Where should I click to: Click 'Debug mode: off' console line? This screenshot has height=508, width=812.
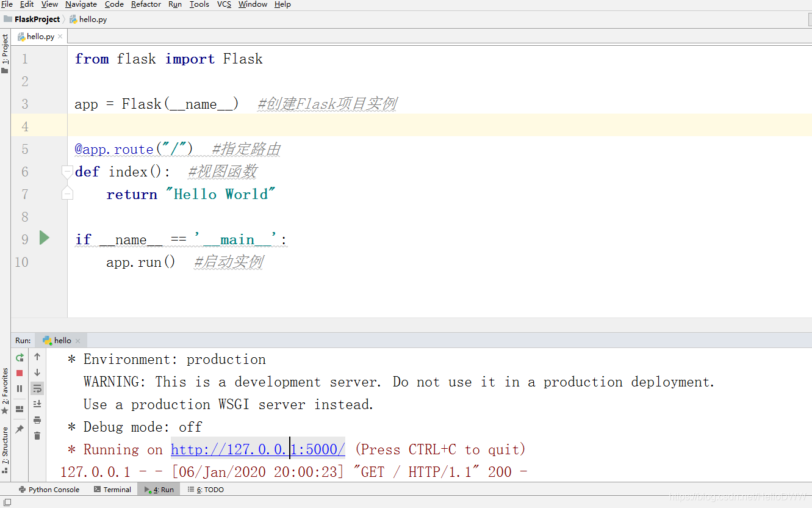tap(135, 427)
